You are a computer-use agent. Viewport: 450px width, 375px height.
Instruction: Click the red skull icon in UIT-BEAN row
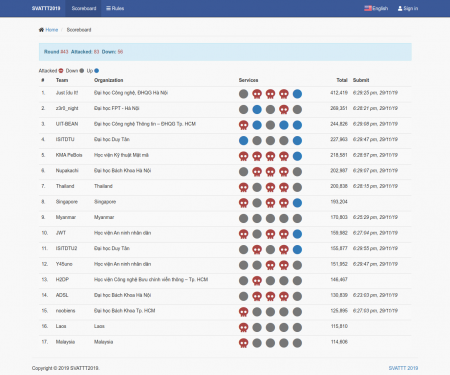(244, 125)
